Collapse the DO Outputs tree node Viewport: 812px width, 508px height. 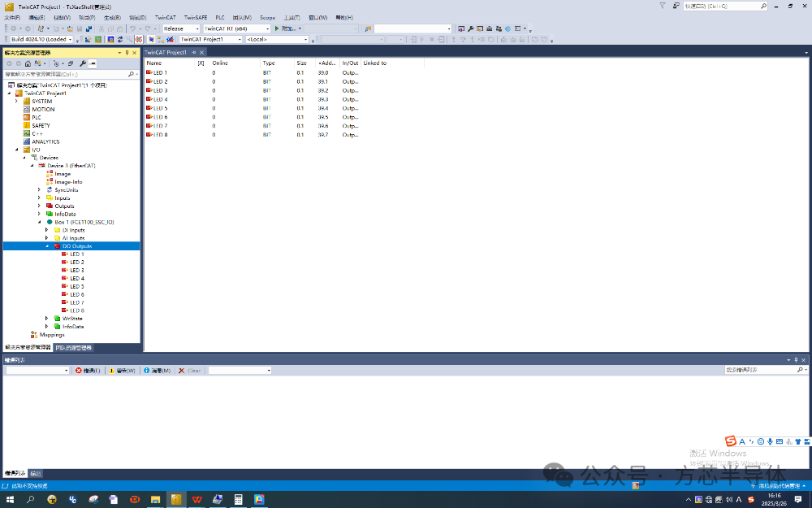47,246
